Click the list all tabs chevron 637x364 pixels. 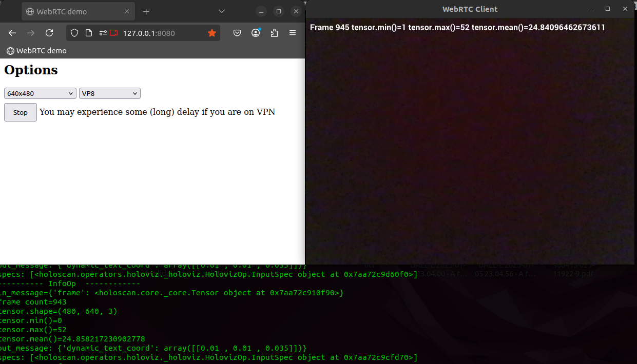tap(222, 11)
